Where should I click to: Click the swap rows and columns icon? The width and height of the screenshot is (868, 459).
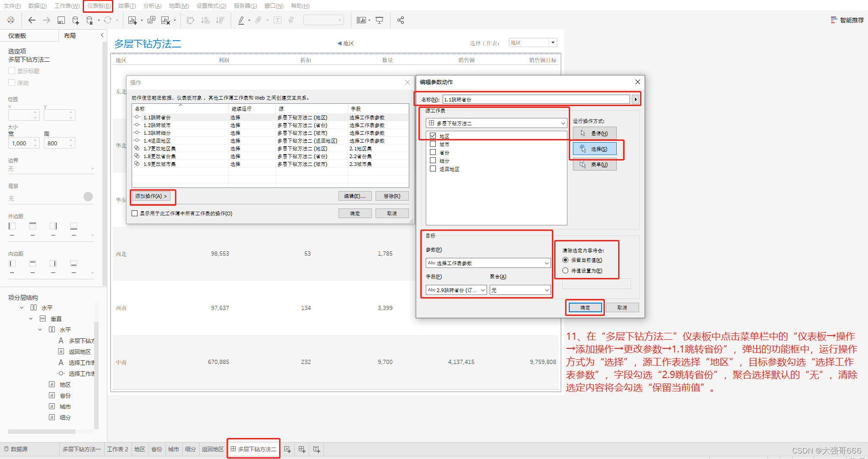(x=191, y=20)
